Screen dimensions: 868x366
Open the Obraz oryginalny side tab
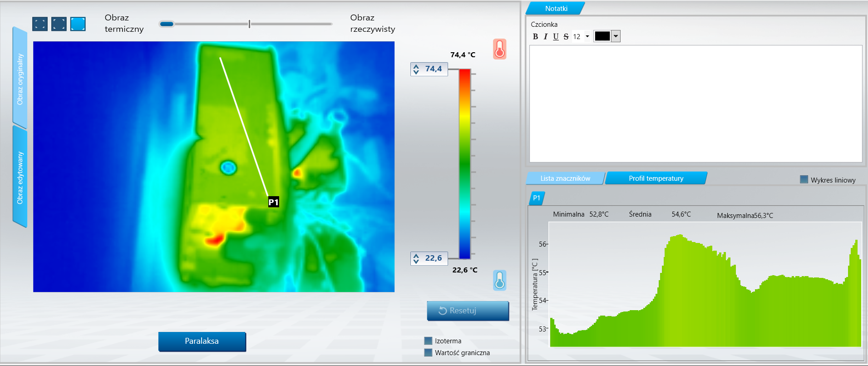click(20, 79)
